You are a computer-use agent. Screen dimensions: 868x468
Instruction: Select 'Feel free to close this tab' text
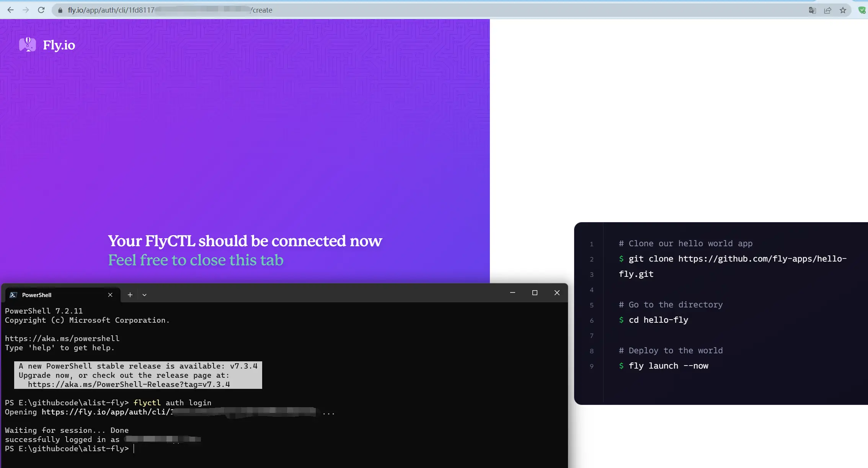tap(196, 260)
